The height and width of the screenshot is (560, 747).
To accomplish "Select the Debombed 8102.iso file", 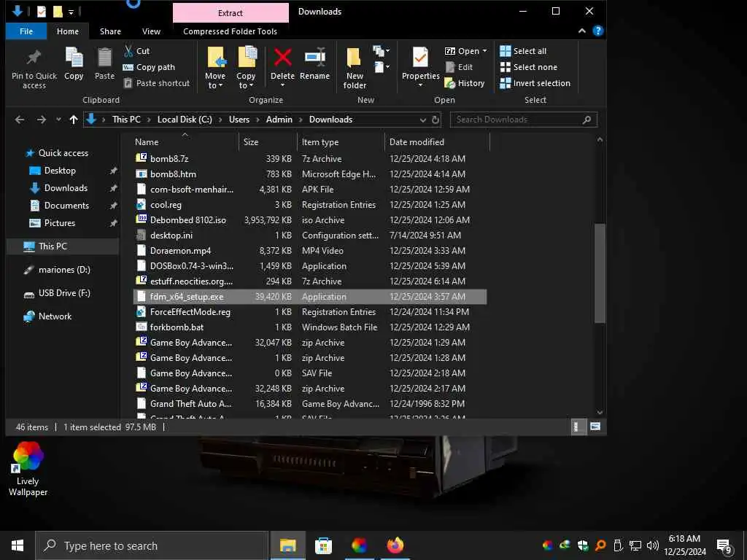I will point(309,220).
